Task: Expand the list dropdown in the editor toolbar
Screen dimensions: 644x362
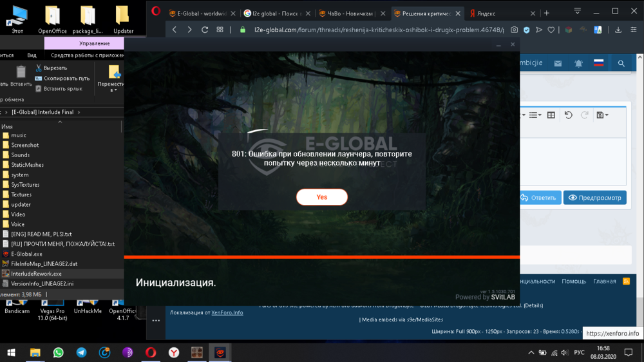Action: pyautogui.click(x=535, y=115)
